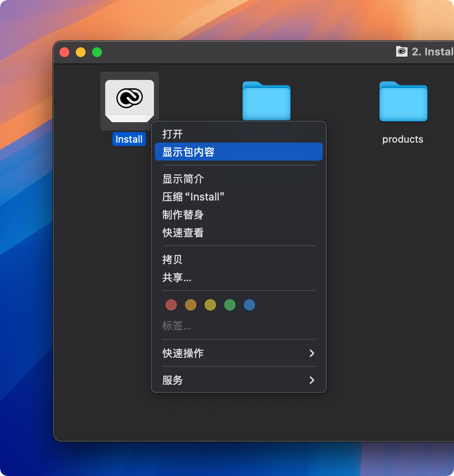
Task: Apply the green color tag
Action: pyautogui.click(x=230, y=305)
